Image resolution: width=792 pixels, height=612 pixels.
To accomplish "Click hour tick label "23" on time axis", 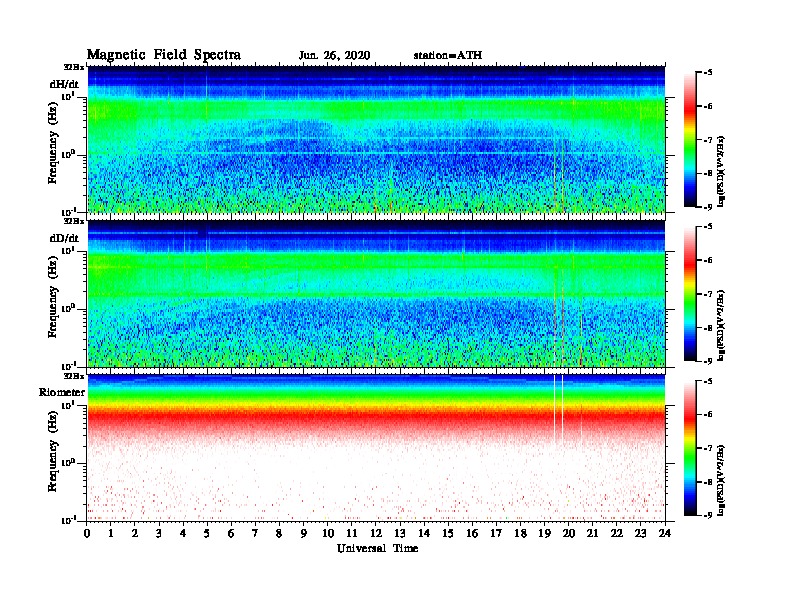I will point(640,534).
